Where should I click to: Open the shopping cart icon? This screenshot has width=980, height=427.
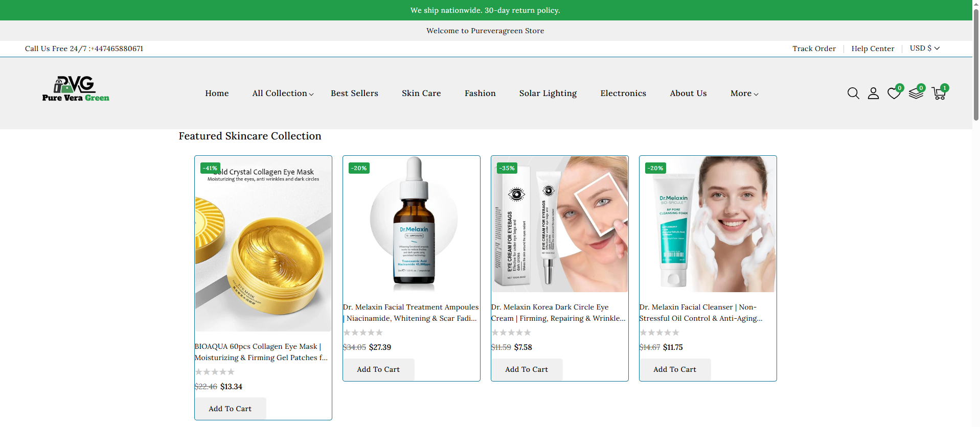[x=939, y=93]
